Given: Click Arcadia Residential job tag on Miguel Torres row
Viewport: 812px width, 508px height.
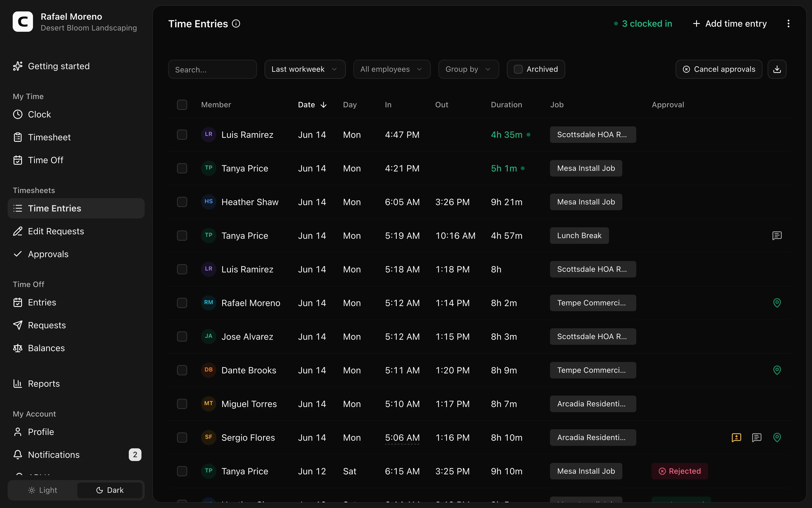Looking at the screenshot, I should point(593,403).
